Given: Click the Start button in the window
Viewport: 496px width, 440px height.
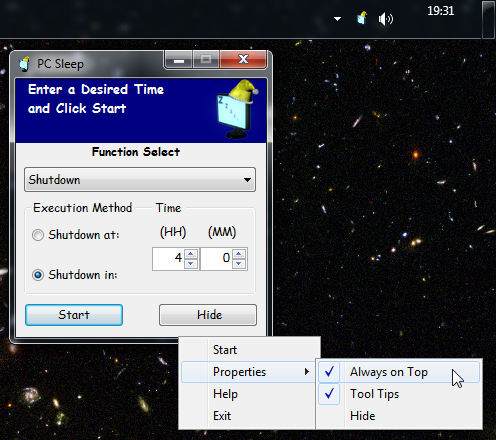Looking at the screenshot, I should (x=74, y=315).
